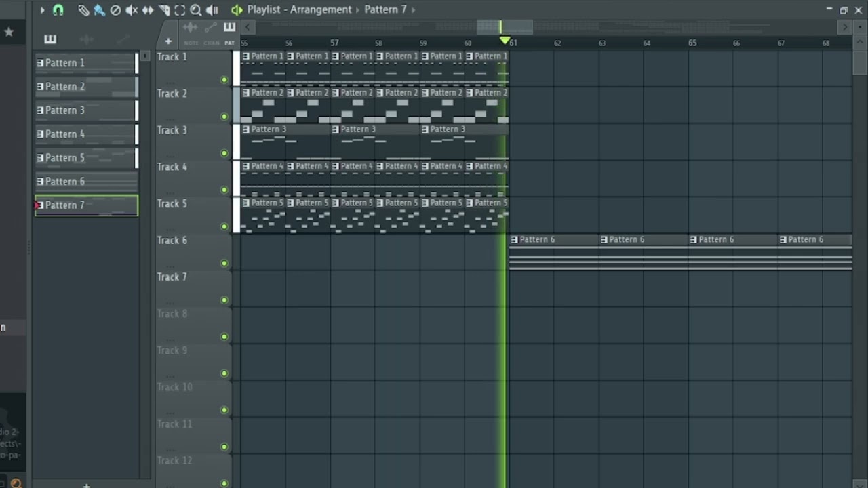
Task: Click the star icon in left sidebar
Action: tap(9, 32)
